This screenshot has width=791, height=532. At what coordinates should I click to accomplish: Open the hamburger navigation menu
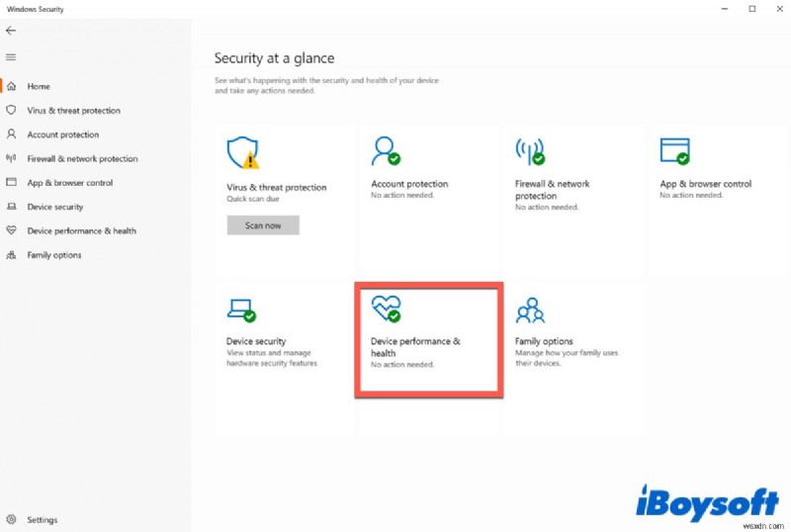coord(11,57)
